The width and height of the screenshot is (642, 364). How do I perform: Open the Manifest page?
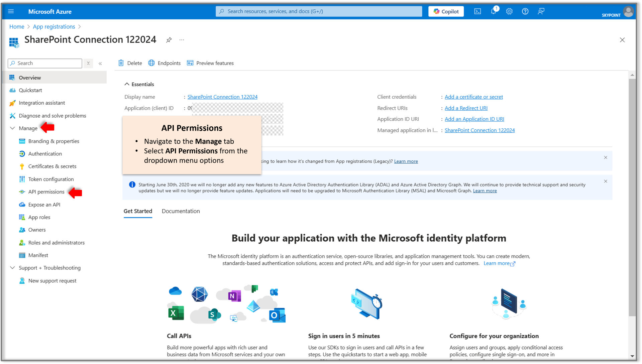pyautogui.click(x=38, y=255)
